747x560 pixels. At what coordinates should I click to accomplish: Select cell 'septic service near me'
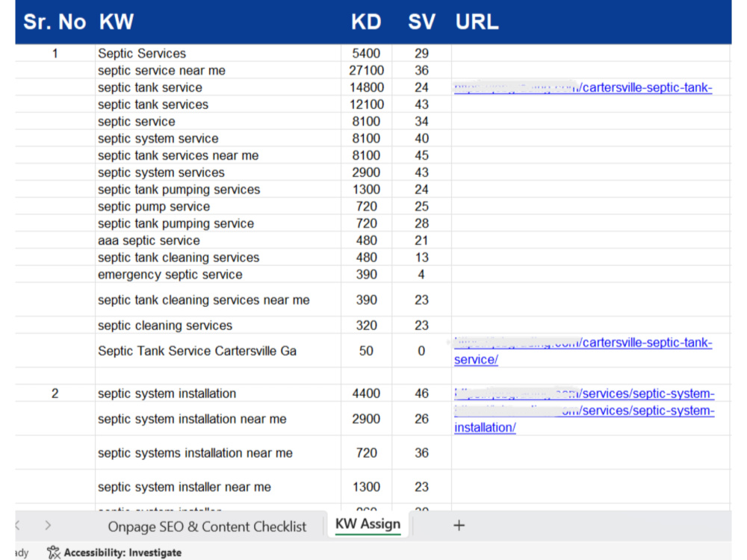pyautogui.click(x=218, y=70)
